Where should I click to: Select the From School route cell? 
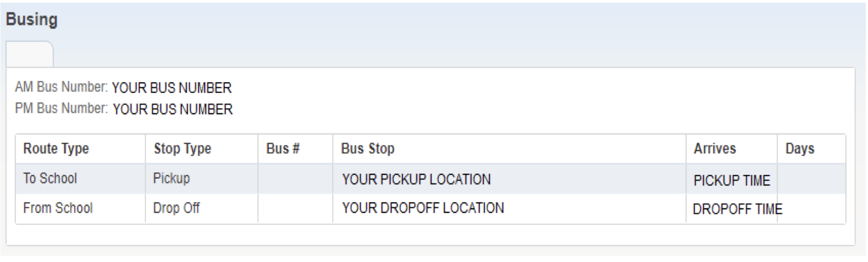point(58,208)
